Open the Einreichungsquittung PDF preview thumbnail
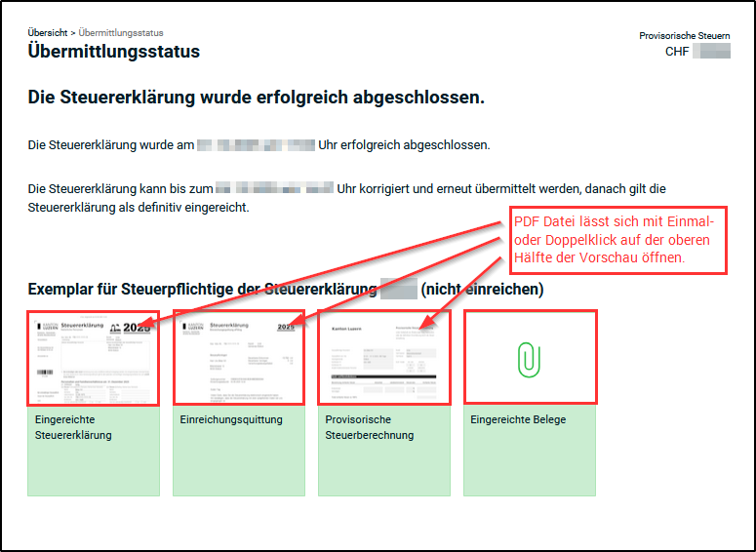 pyautogui.click(x=239, y=357)
